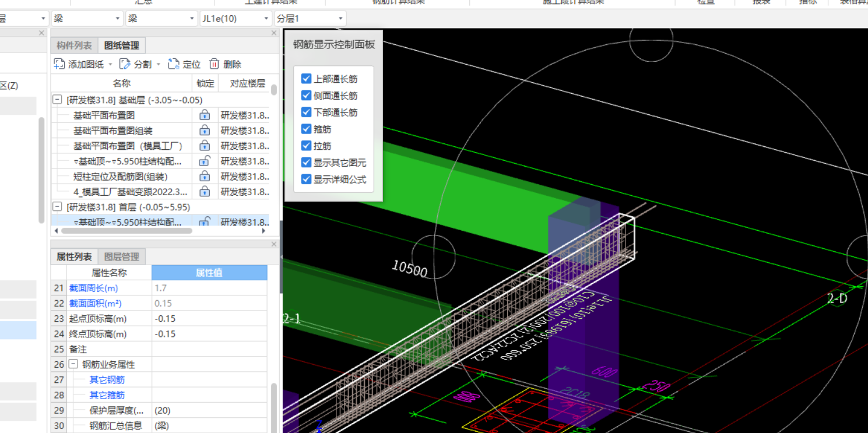
Task: Edit 终点顶标高(m) value -0.15
Action: (209, 334)
